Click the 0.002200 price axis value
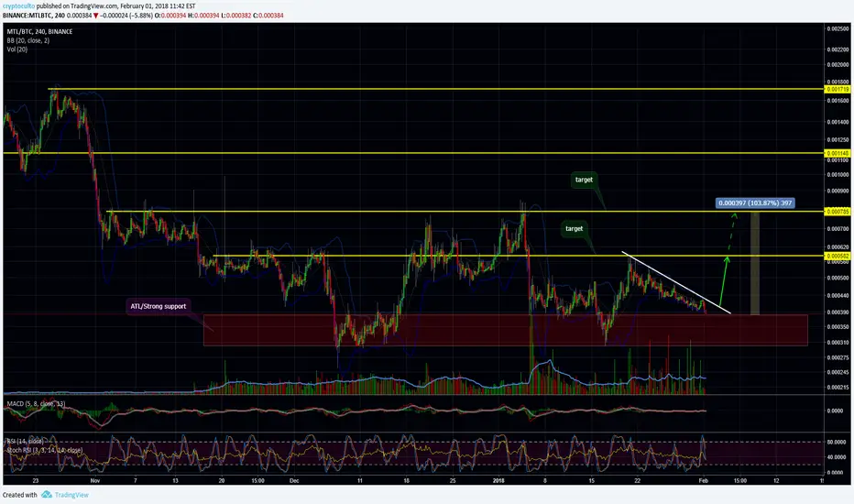854x504 pixels. [x=838, y=49]
